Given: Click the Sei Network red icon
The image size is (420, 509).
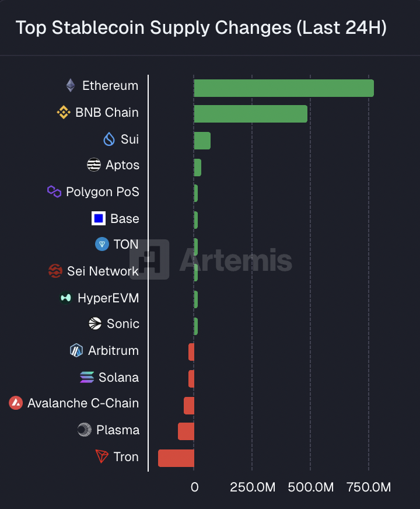Looking at the screenshot, I should tap(55, 271).
